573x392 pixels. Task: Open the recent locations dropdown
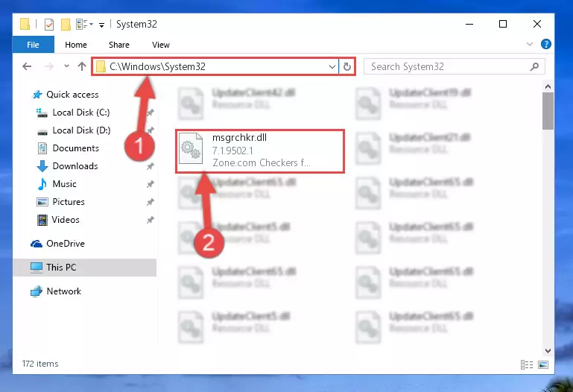pyautogui.click(x=66, y=66)
